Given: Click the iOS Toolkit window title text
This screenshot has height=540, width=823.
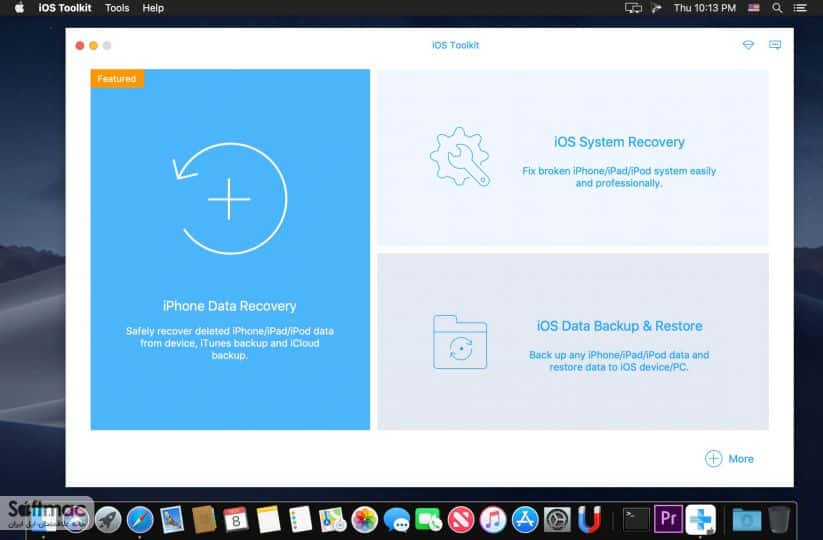Looking at the screenshot, I should [x=456, y=45].
